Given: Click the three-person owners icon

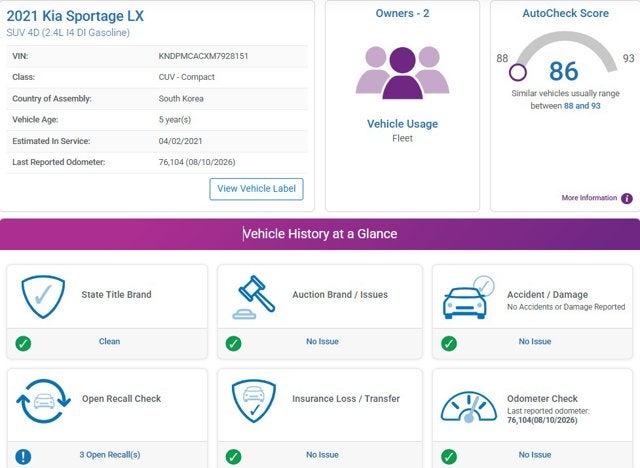Looking at the screenshot, I should click(x=402, y=73).
